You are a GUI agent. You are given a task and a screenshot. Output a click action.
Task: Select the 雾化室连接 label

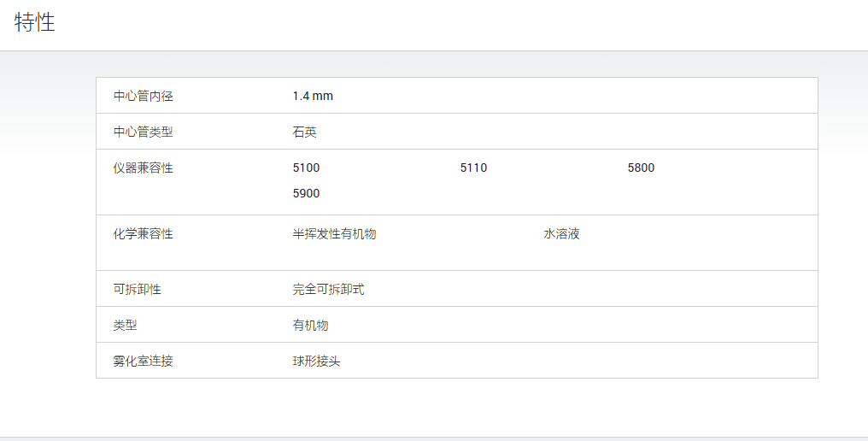(144, 362)
